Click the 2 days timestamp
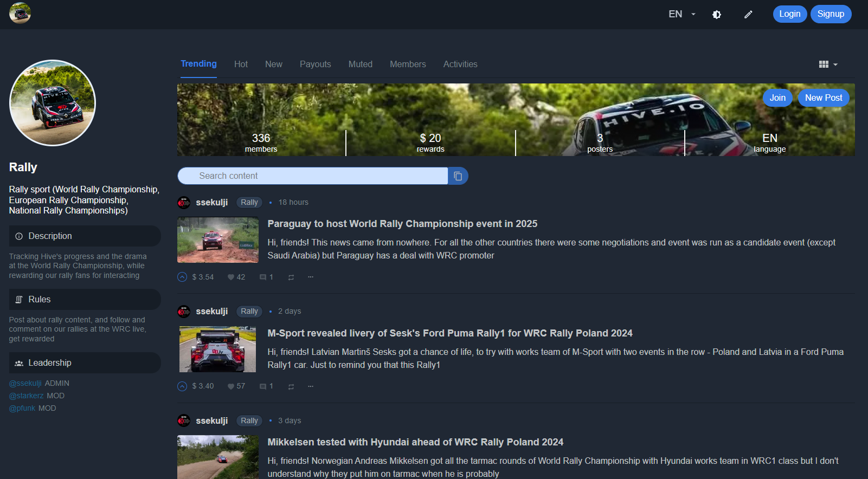The width and height of the screenshot is (868, 479). [290, 311]
